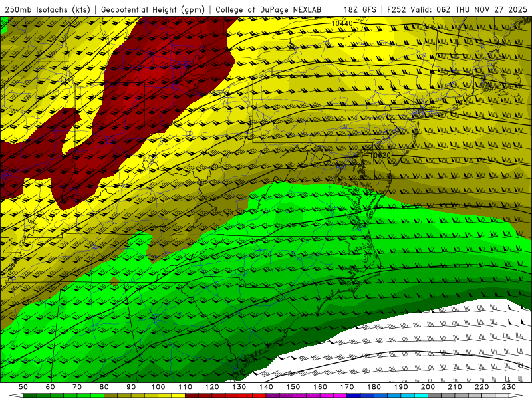532x399 pixels.
Task: Click the 50 value on the color scale
Action: pos(23,387)
